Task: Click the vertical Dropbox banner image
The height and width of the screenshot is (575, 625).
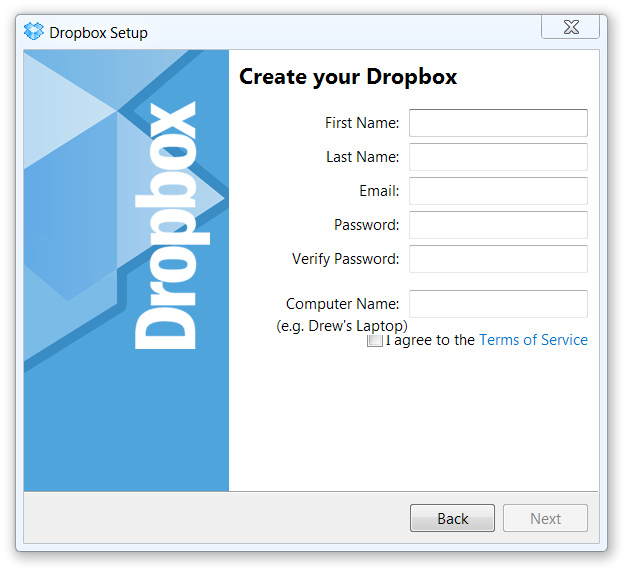Action: click(126, 270)
